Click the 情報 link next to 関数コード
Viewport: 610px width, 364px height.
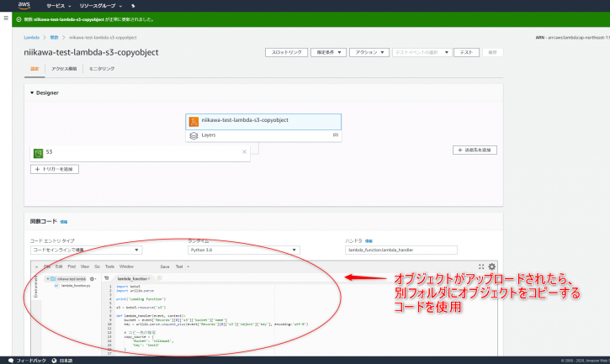point(64,222)
